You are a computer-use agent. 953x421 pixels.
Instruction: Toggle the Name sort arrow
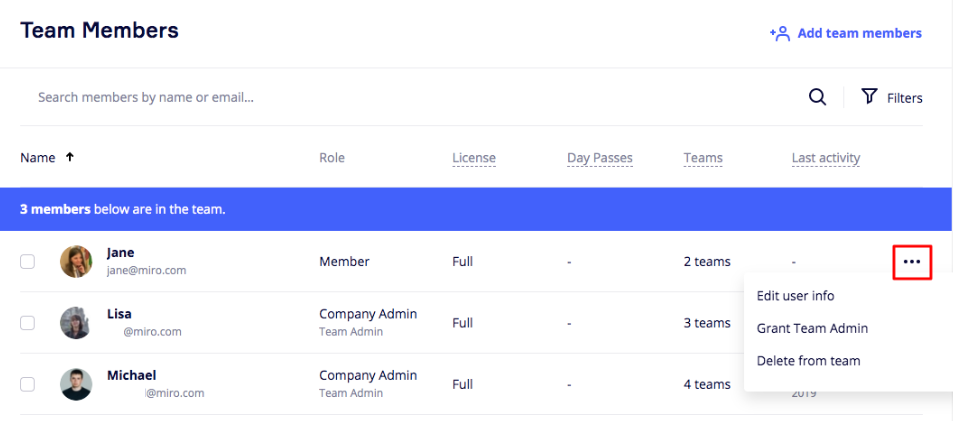point(70,157)
